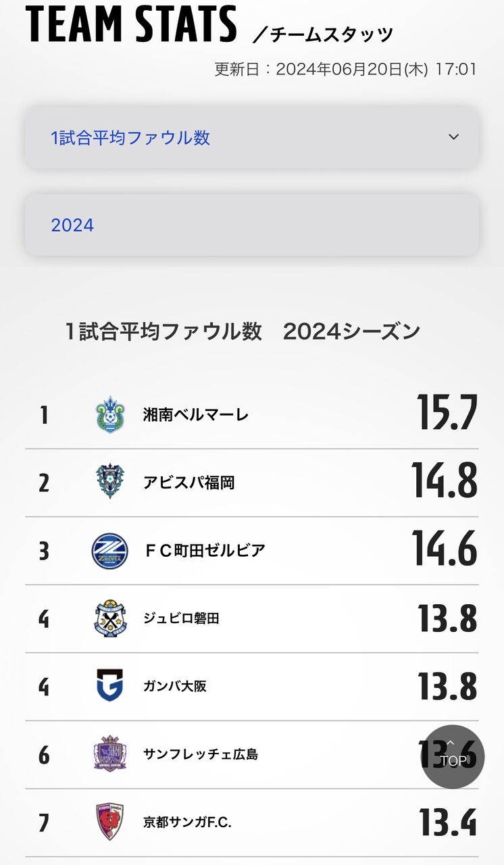Click the Gamba Osaka logo
The height and width of the screenshot is (865, 504).
tap(109, 686)
